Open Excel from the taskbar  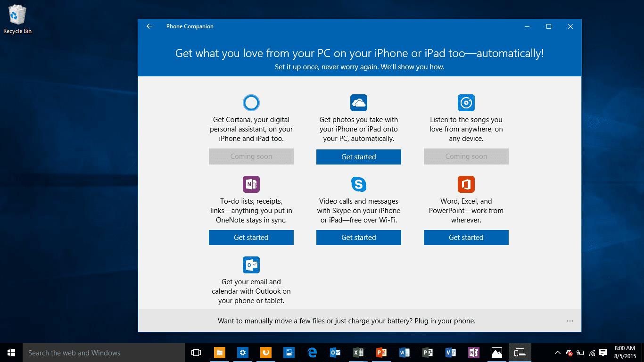pos(358,353)
